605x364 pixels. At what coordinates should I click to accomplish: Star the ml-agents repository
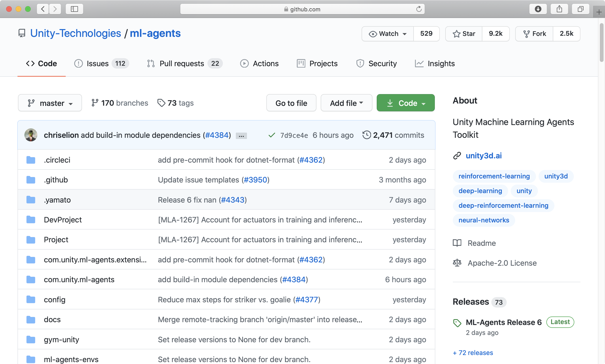pyautogui.click(x=464, y=34)
